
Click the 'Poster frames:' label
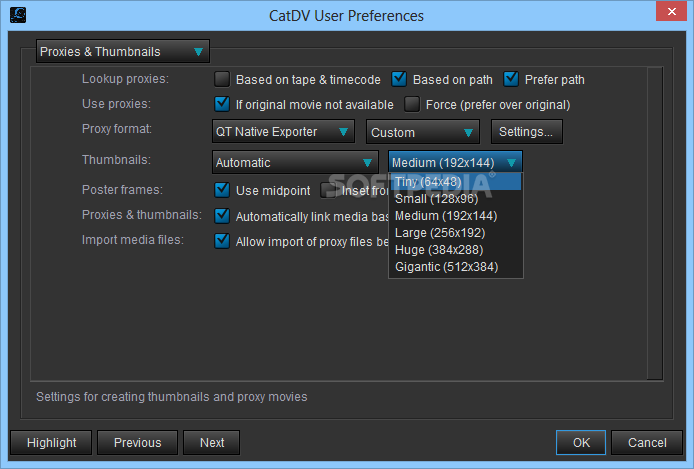click(122, 190)
